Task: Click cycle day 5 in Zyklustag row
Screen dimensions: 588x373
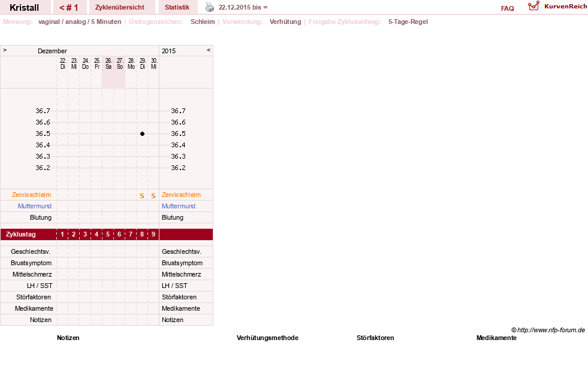Action: pos(108,235)
